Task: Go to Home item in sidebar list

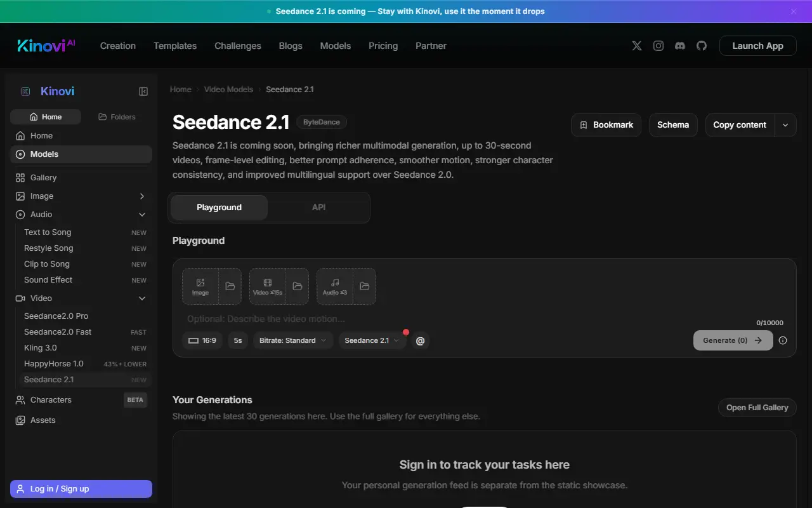Action: tap(81, 136)
